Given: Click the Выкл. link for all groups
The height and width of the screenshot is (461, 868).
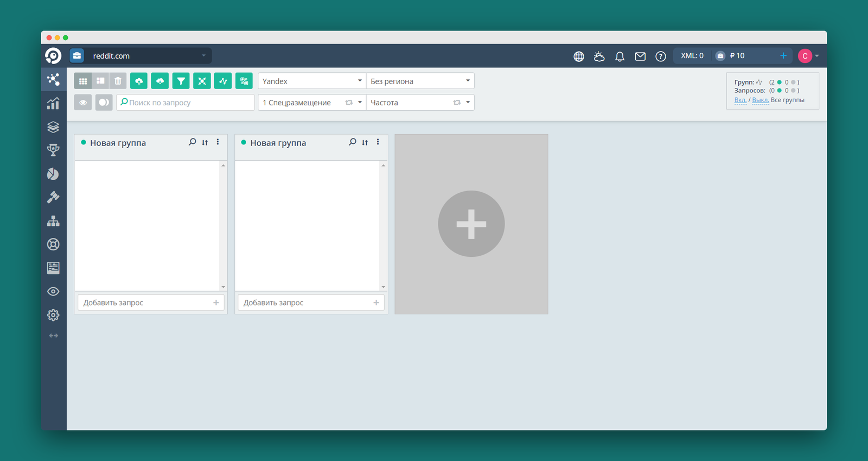Looking at the screenshot, I should click(761, 100).
